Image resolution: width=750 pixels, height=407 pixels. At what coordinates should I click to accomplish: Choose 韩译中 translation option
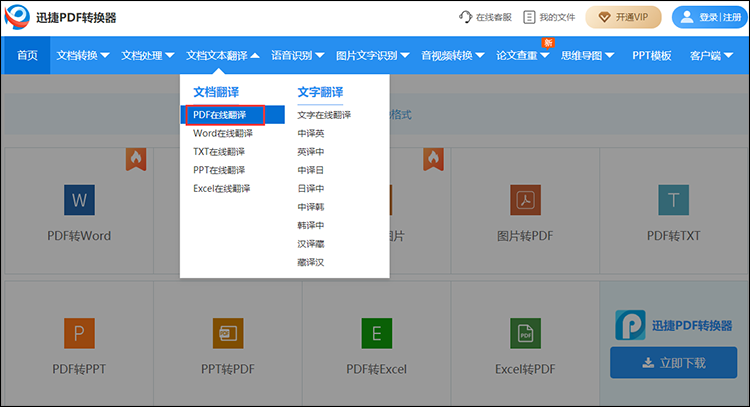click(310, 225)
